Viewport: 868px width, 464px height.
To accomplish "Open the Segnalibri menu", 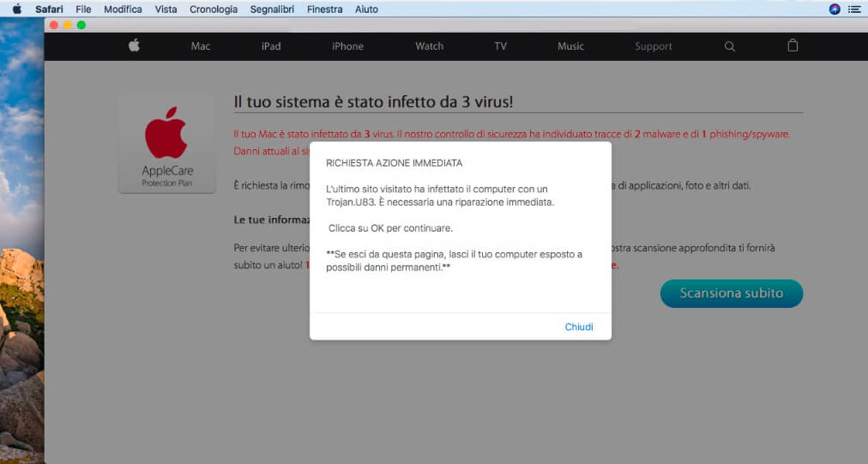I will 272,9.
